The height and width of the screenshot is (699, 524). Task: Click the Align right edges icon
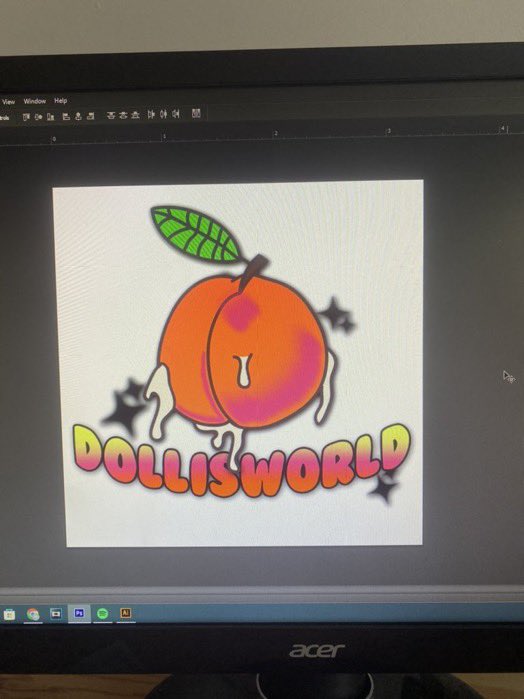tap(91, 116)
